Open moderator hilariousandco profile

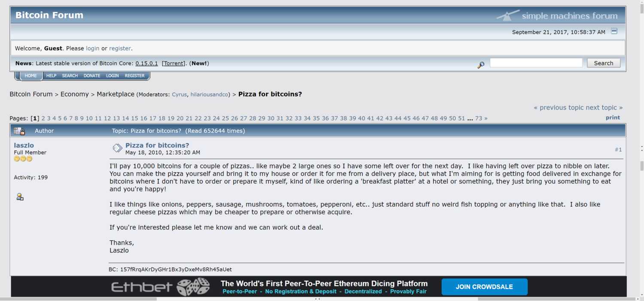point(210,95)
